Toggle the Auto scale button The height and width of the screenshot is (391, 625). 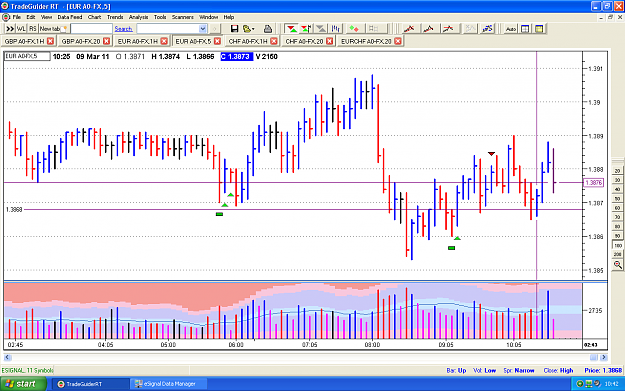click(511, 29)
